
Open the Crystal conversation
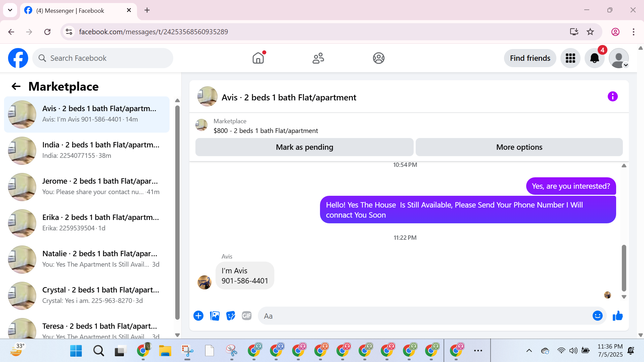[x=87, y=296]
